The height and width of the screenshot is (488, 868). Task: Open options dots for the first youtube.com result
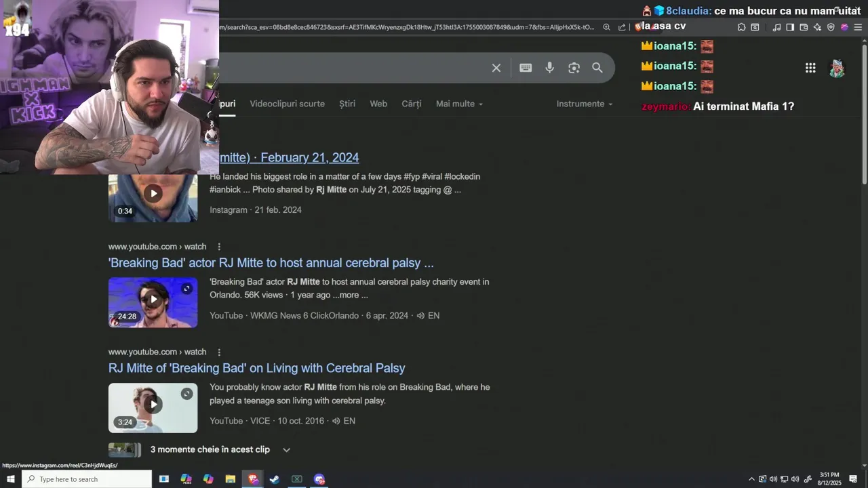[219, 247]
